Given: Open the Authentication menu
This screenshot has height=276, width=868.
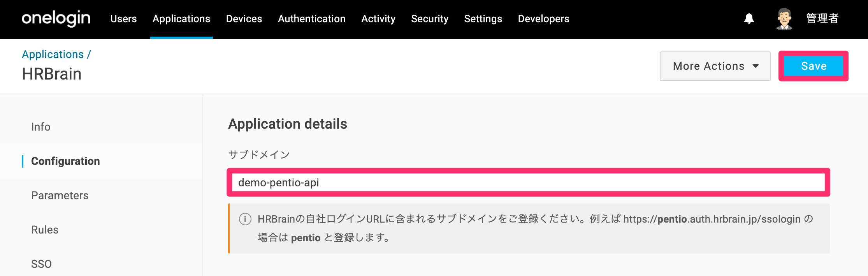Looking at the screenshot, I should 312,19.
